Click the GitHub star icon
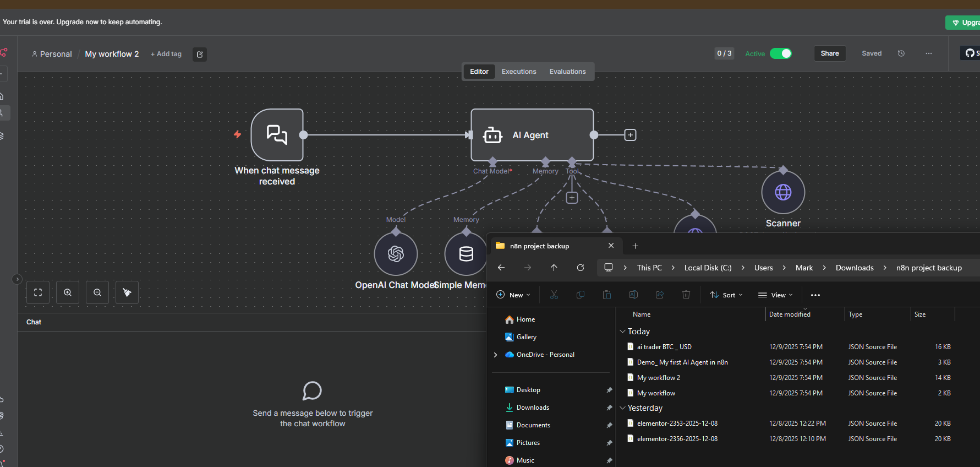 [x=970, y=53]
